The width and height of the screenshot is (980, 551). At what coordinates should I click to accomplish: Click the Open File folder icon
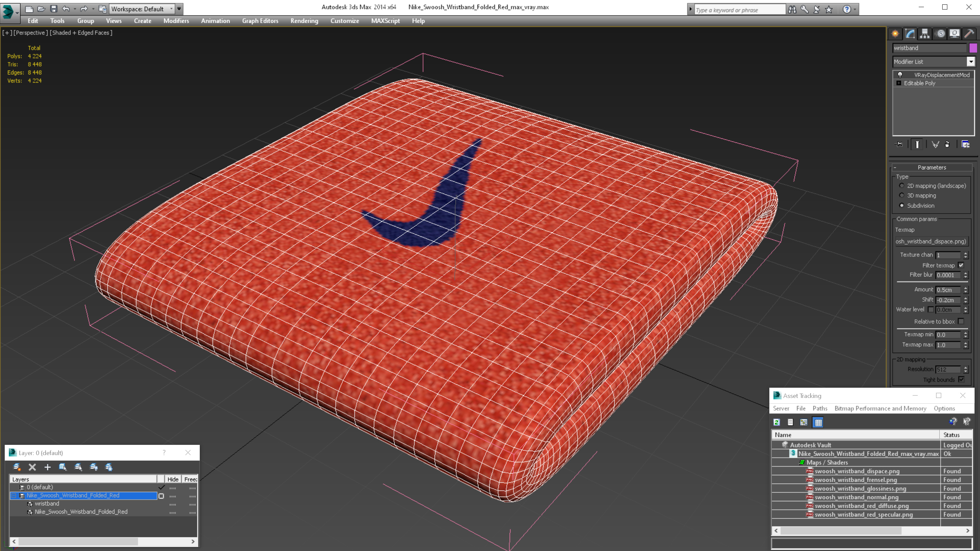41,9
